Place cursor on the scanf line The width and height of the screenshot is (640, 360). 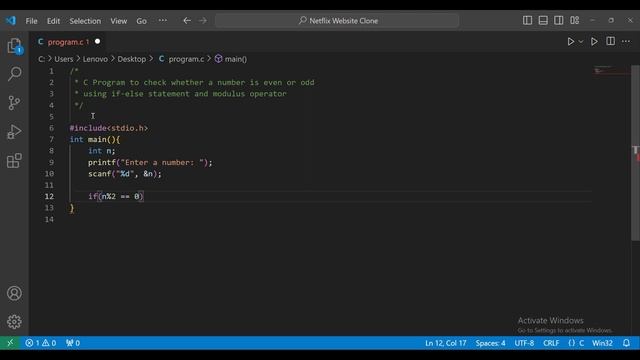tap(124, 173)
